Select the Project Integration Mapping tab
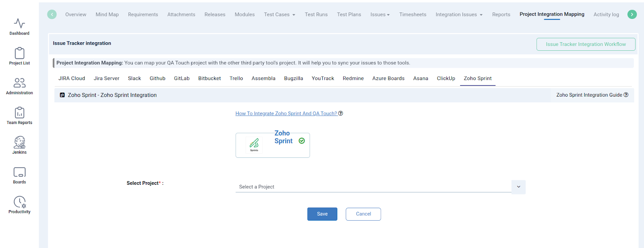Viewport: 644px width, 248px height. pos(552,14)
